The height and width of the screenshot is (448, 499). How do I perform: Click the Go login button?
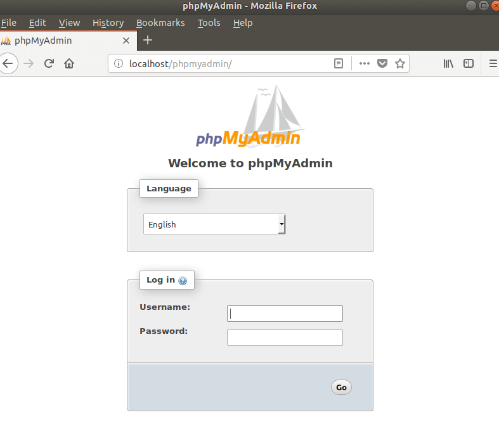click(x=341, y=387)
